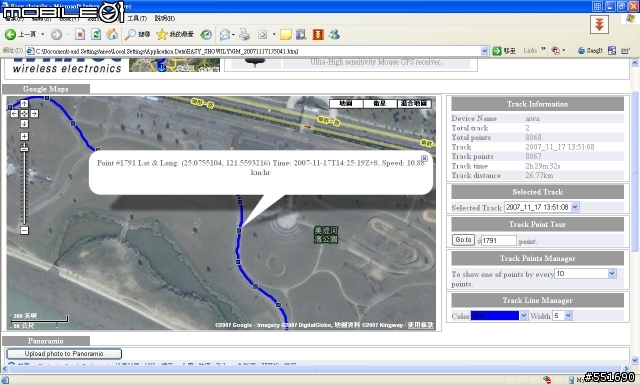Pan the map up with the arrow
The width and height of the screenshot is (640, 385).
point(24,104)
